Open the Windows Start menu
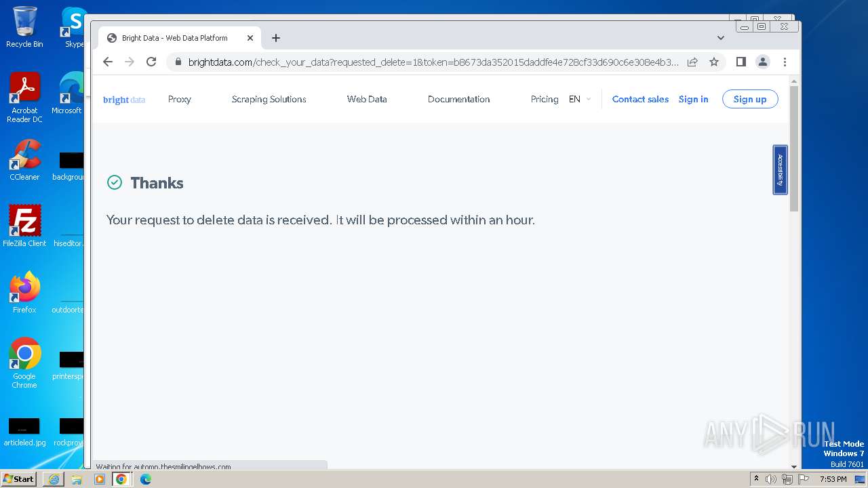 19,479
